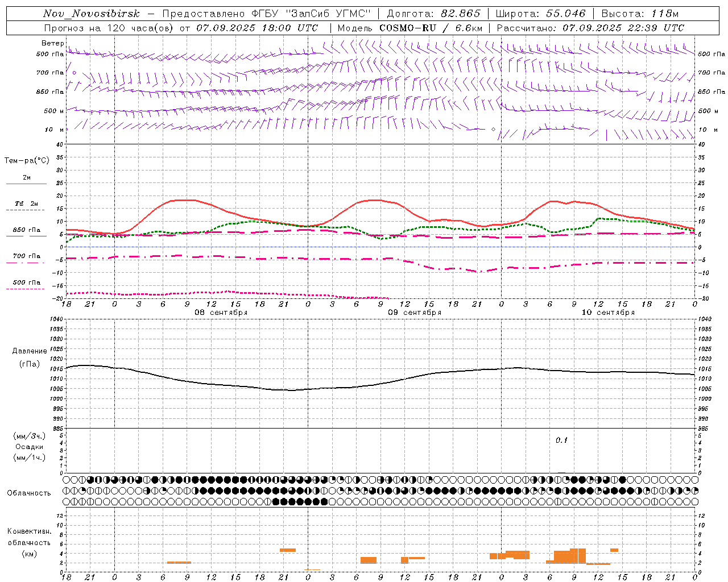
Task: Click the green dashed Td 2м legend line
Action: pyautogui.click(x=26, y=210)
